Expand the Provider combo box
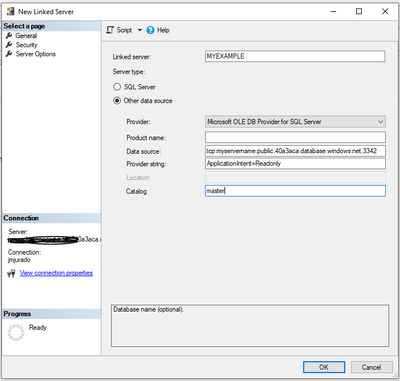The width and height of the screenshot is (400, 381). 295,122
